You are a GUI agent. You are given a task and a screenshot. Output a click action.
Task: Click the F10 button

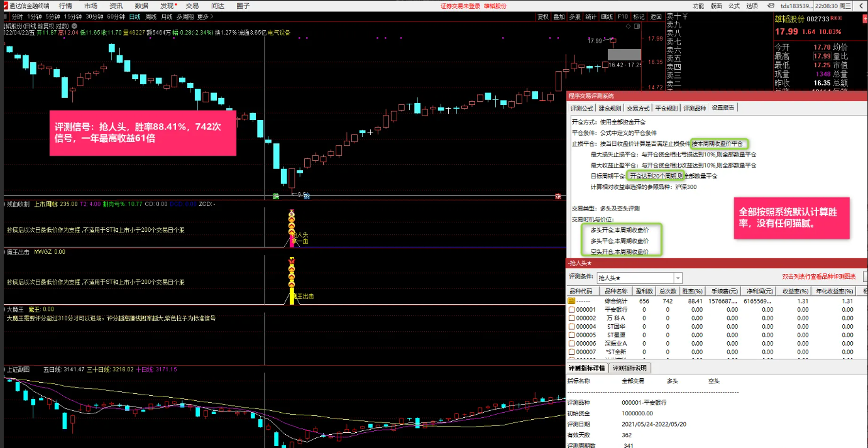[622, 16]
